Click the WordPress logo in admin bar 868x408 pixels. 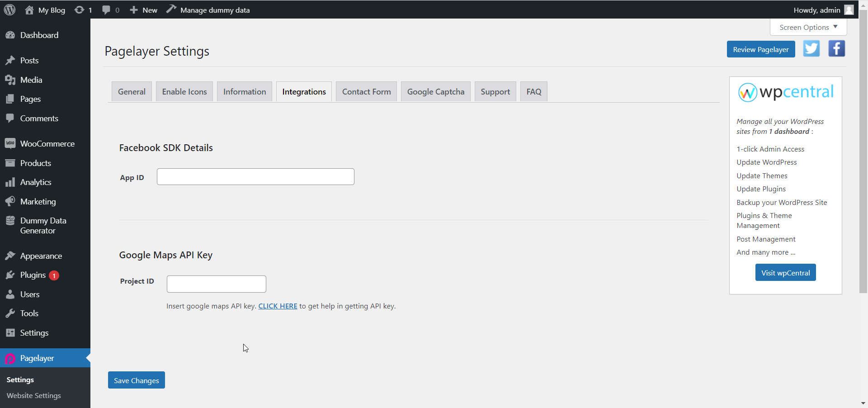(9, 9)
